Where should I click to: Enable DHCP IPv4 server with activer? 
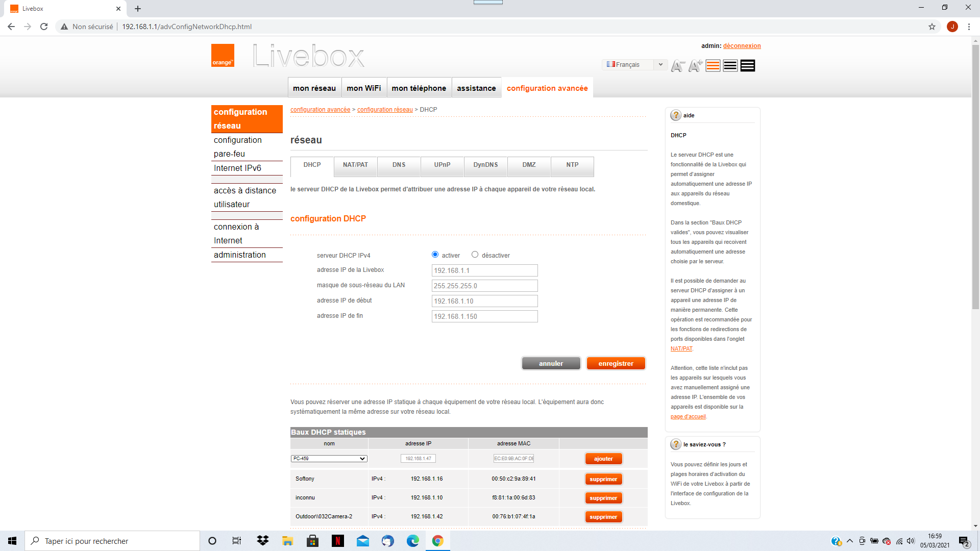[435, 255]
